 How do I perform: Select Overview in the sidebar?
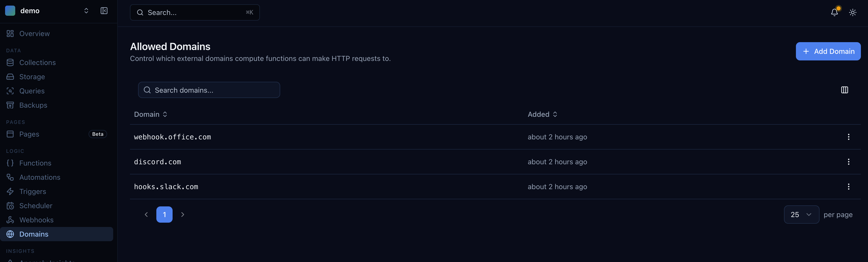34,33
